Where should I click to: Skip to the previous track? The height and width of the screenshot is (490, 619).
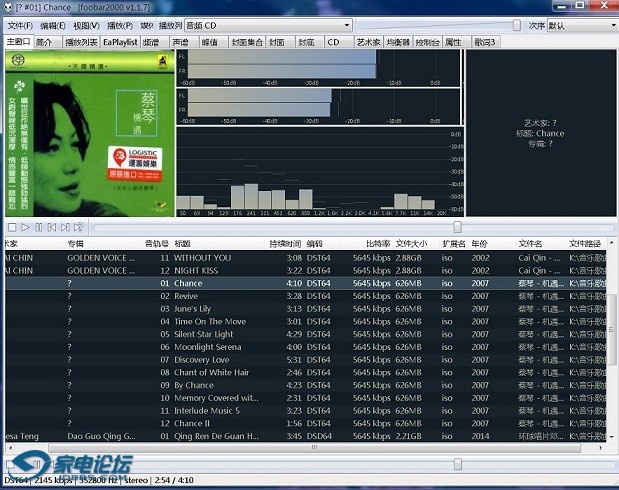click(52, 228)
